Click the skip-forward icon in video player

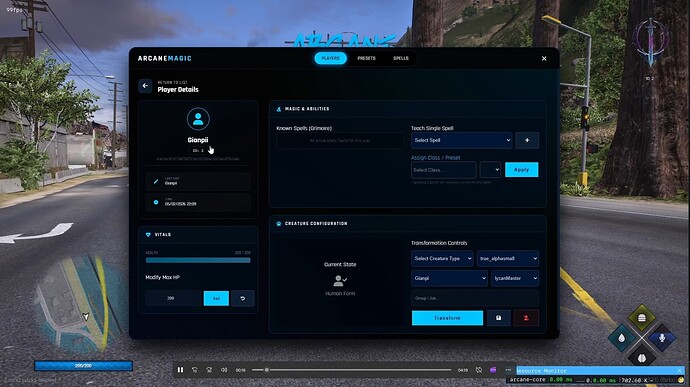click(x=209, y=370)
